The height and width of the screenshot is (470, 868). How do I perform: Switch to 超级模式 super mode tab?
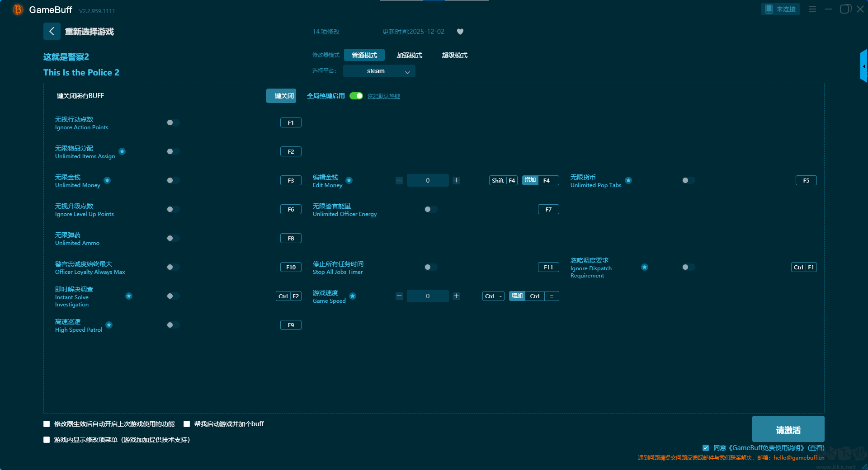point(454,55)
